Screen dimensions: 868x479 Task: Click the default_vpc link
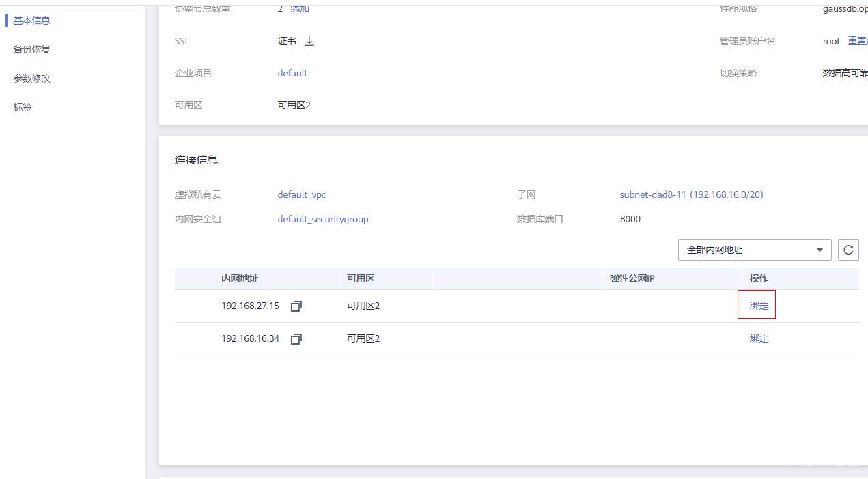coord(301,194)
